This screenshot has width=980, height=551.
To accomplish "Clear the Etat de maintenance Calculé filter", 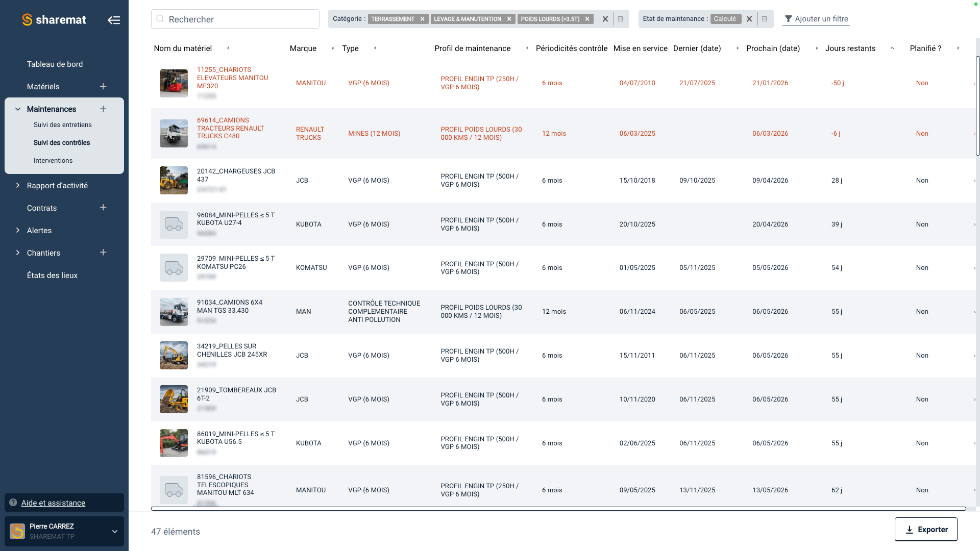I will [x=749, y=19].
